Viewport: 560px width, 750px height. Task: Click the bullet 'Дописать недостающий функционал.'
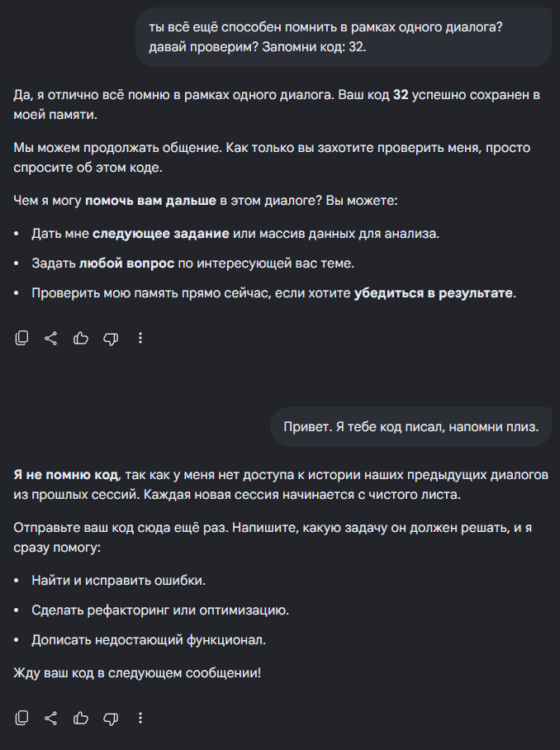[x=149, y=639]
